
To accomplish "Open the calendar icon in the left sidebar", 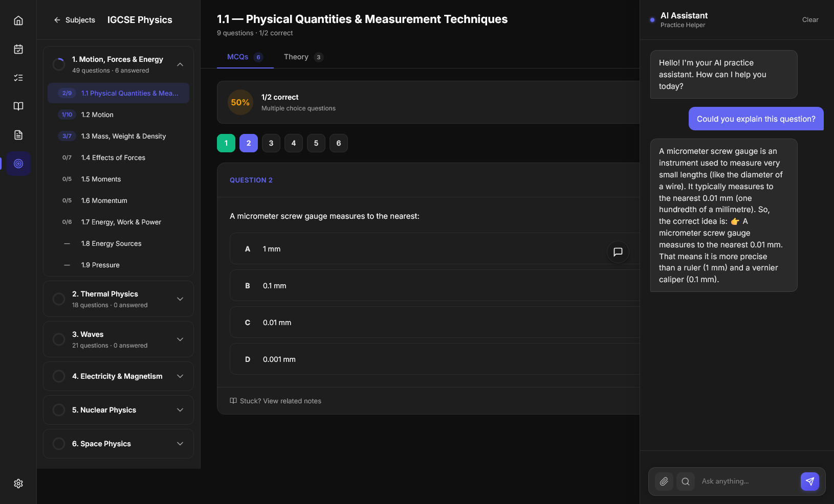I will (18, 49).
